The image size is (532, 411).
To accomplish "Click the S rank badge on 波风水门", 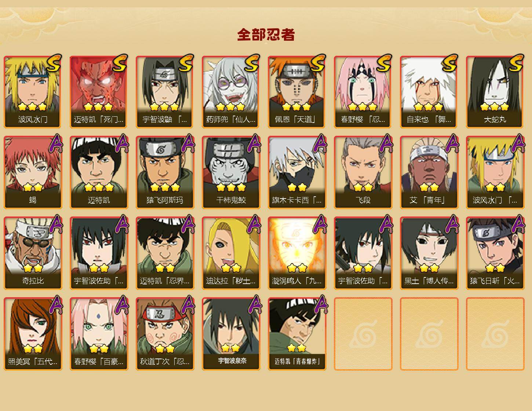I will (54, 63).
